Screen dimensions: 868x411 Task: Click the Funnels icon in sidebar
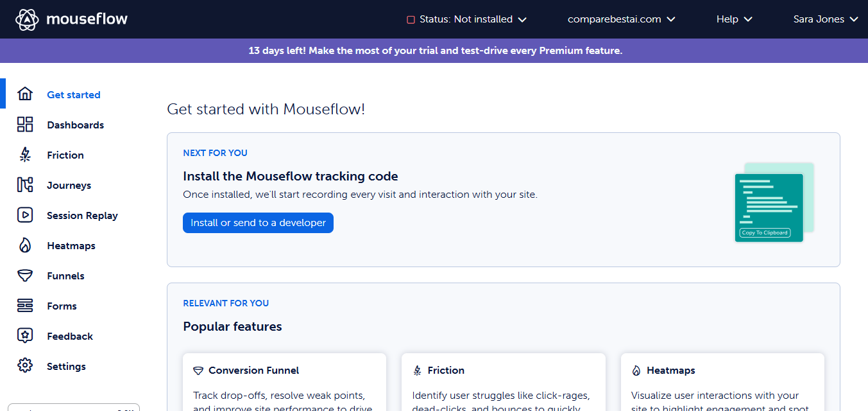[x=25, y=275]
